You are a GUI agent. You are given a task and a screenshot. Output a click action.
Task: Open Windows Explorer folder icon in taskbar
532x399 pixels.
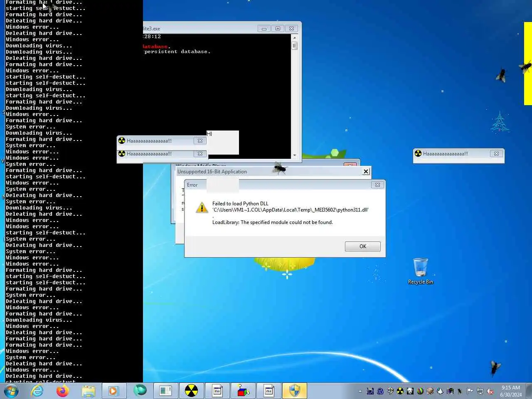tap(88, 391)
